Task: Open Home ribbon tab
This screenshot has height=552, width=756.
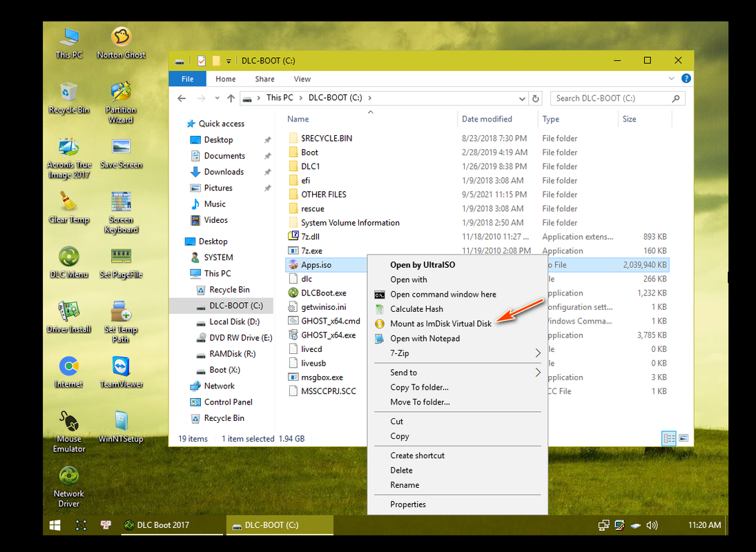Action: [226, 79]
